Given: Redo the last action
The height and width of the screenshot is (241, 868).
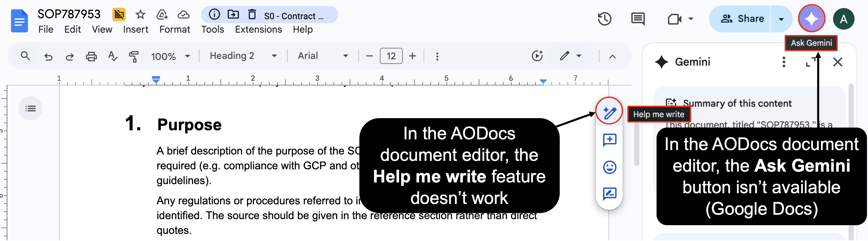Looking at the screenshot, I should [x=69, y=56].
